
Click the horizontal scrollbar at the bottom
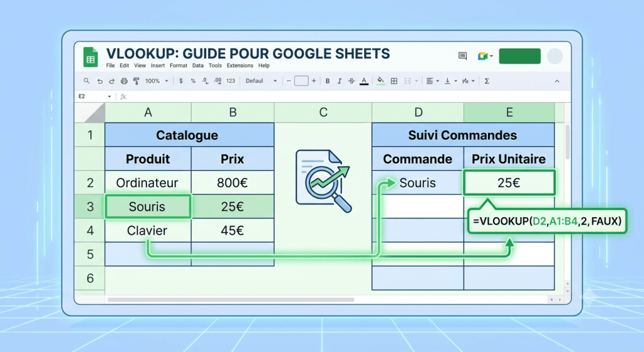tap(231, 300)
